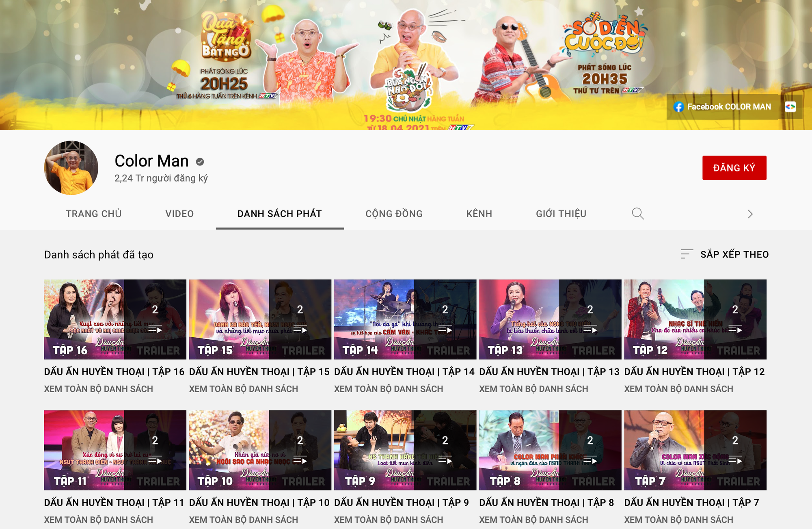Open the channel search icon

pos(638,213)
